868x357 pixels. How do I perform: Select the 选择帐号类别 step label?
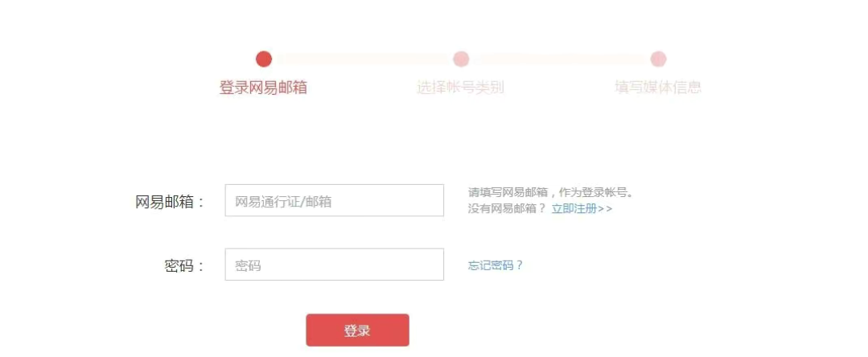click(460, 88)
